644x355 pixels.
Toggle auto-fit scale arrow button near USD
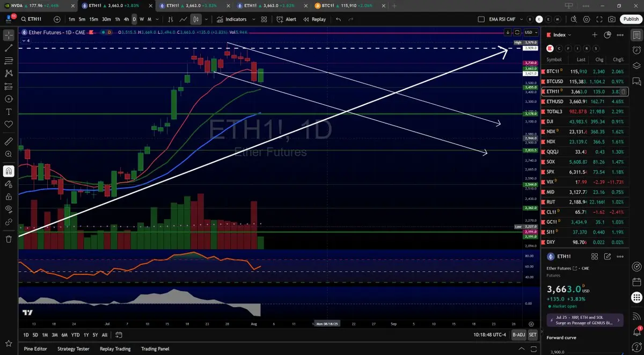click(x=508, y=32)
